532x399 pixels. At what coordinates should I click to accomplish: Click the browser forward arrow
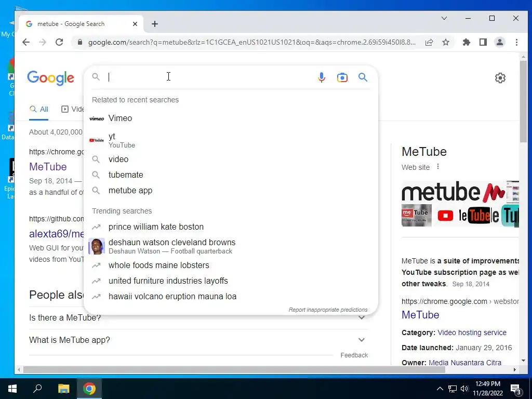tap(43, 42)
